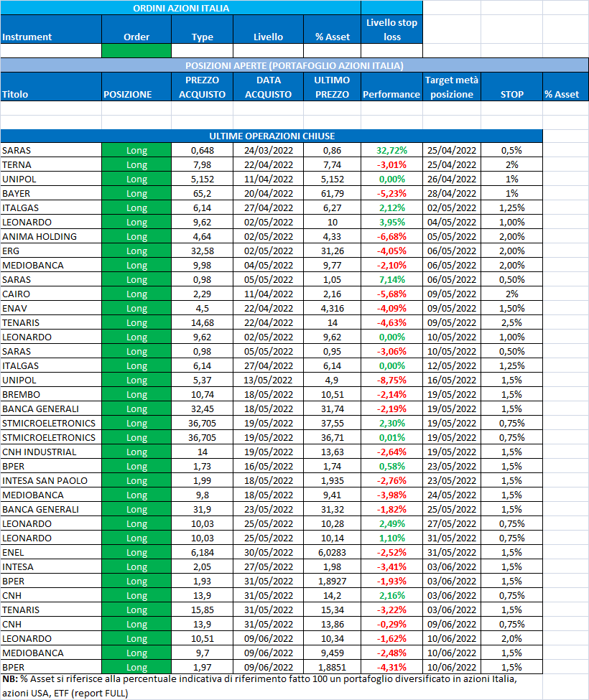Image resolution: width=589 pixels, height=700 pixels.
Task: Click the 0,58% performance cell
Action: point(391,466)
